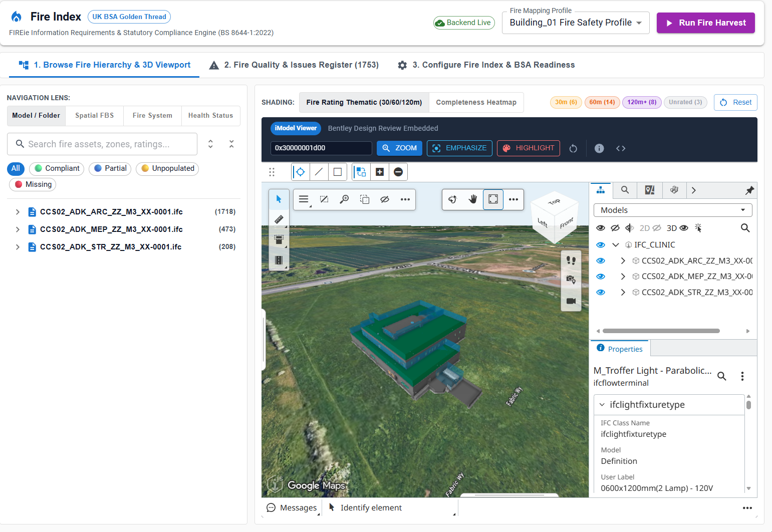Toggle visibility of CCS02_ADK_ARC model in tree

(601, 261)
